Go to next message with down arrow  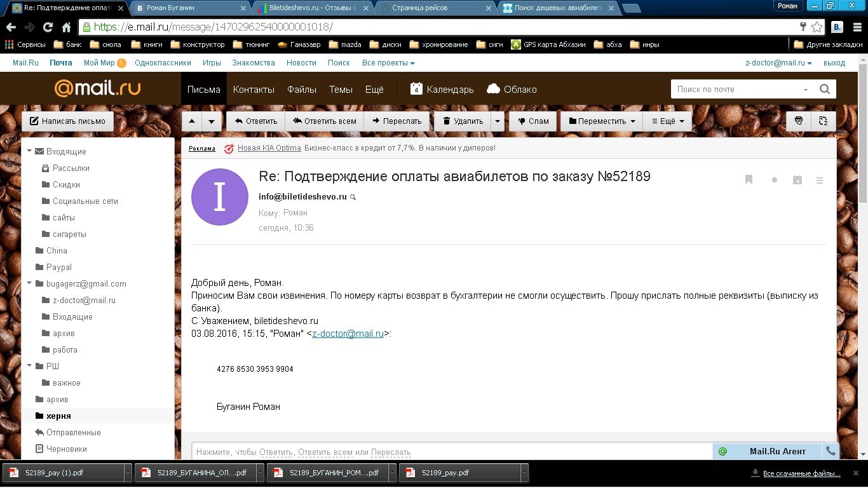pyautogui.click(x=213, y=121)
